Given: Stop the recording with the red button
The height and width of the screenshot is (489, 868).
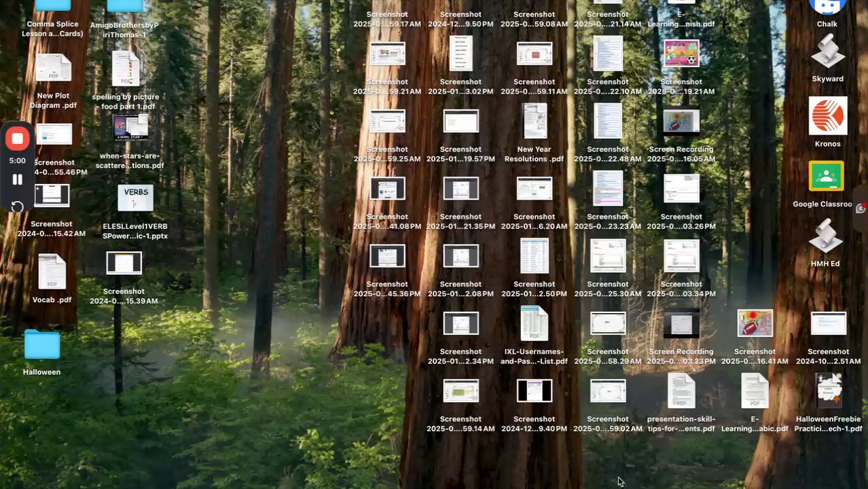Looking at the screenshot, I should point(18,139).
